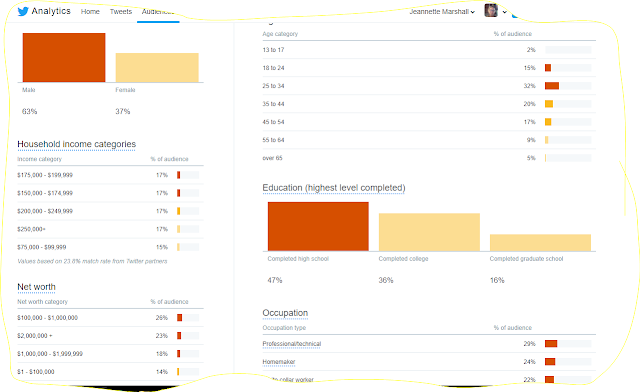
Task: Click the $175,000 - $199,999 income row
Action: pos(110,175)
